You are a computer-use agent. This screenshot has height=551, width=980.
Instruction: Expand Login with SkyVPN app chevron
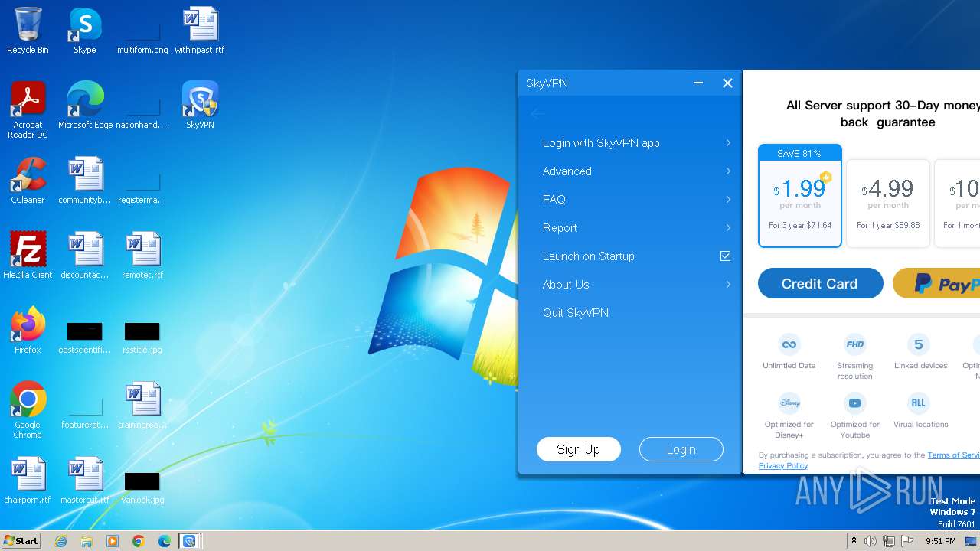tap(728, 143)
